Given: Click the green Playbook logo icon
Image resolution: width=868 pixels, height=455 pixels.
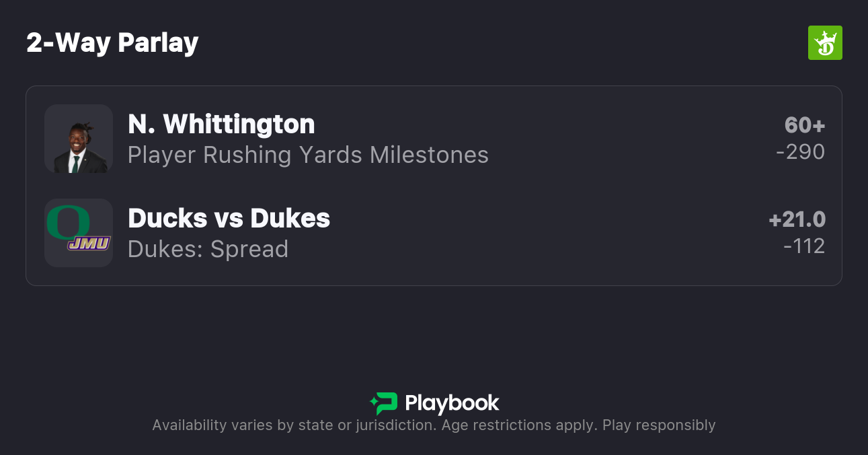Looking at the screenshot, I should point(384,403).
